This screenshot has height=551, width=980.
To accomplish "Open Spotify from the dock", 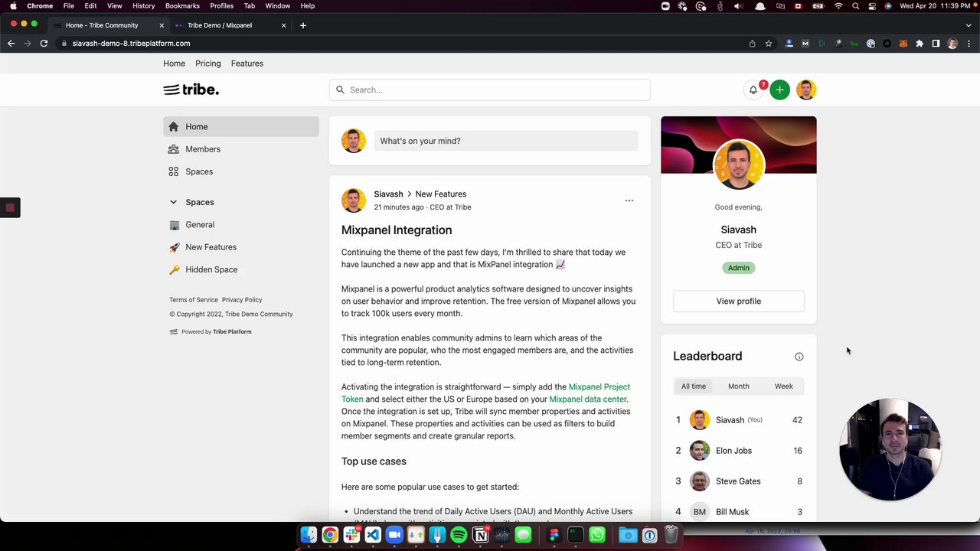I will [x=459, y=535].
